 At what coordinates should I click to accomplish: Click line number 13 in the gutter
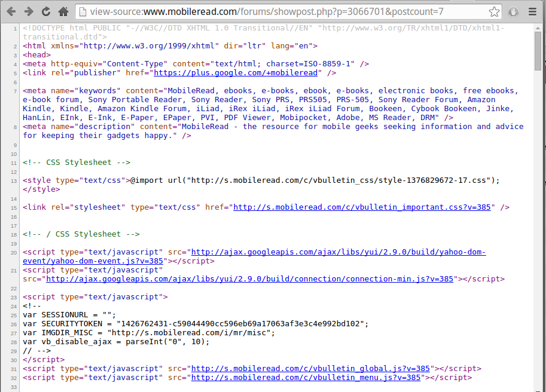pos(14,181)
